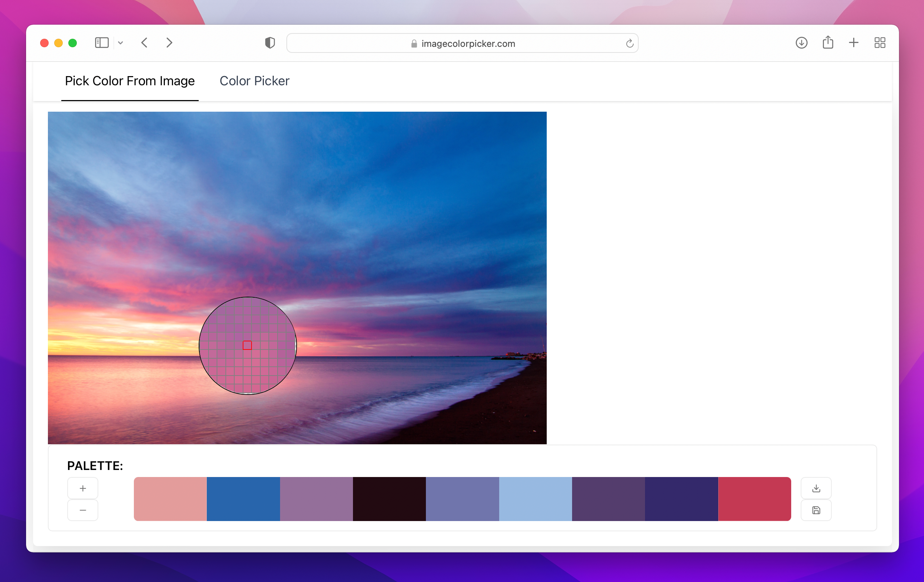Select the red swatch in the palette
The image size is (924, 582).
[x=755, y=499]
